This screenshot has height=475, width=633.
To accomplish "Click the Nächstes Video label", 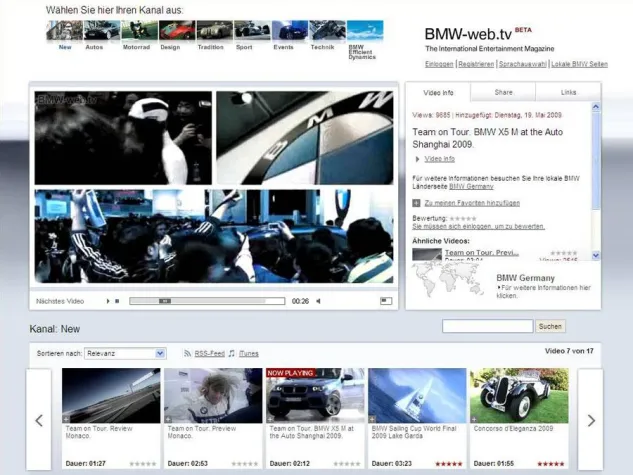I will (x=60, y=301).
